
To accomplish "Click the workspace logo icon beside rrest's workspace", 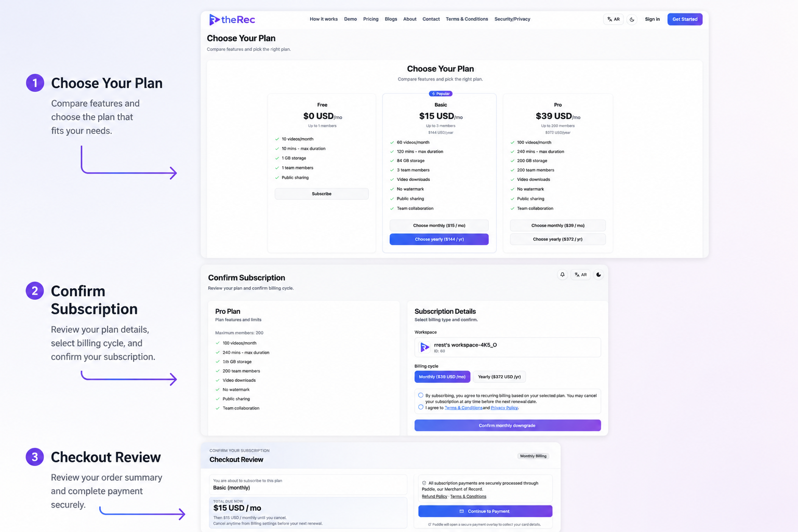I will pyautogui.click(x=424, y=347).
